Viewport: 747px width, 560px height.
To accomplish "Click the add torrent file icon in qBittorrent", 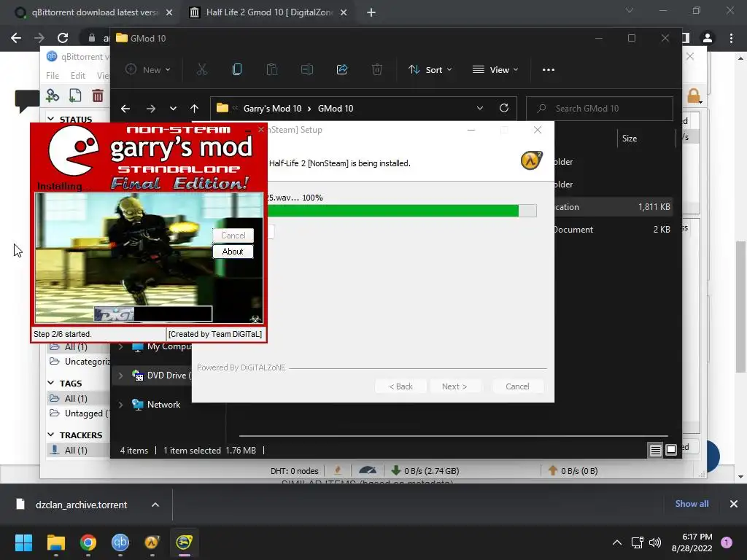I will pyautogui.click(x=75, y=96).
